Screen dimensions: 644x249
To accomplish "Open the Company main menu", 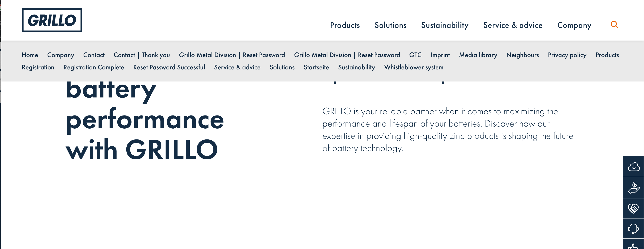I will (574, 25).
